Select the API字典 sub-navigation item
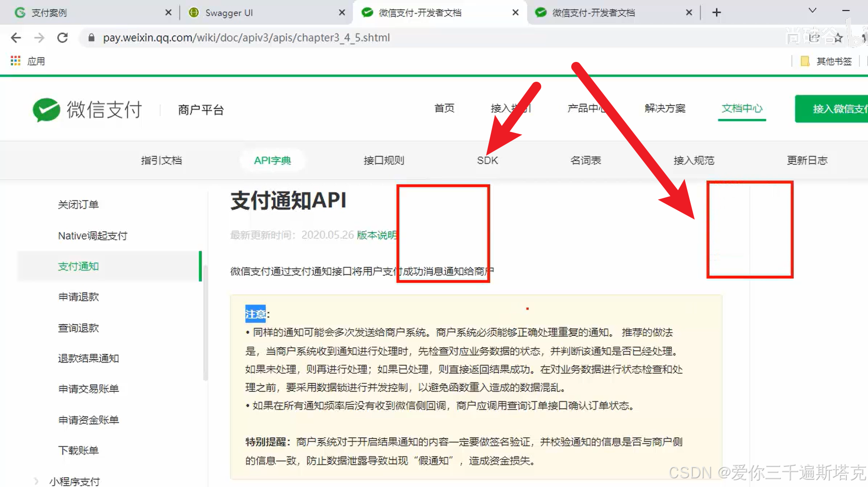 click(x=272, y=161)
